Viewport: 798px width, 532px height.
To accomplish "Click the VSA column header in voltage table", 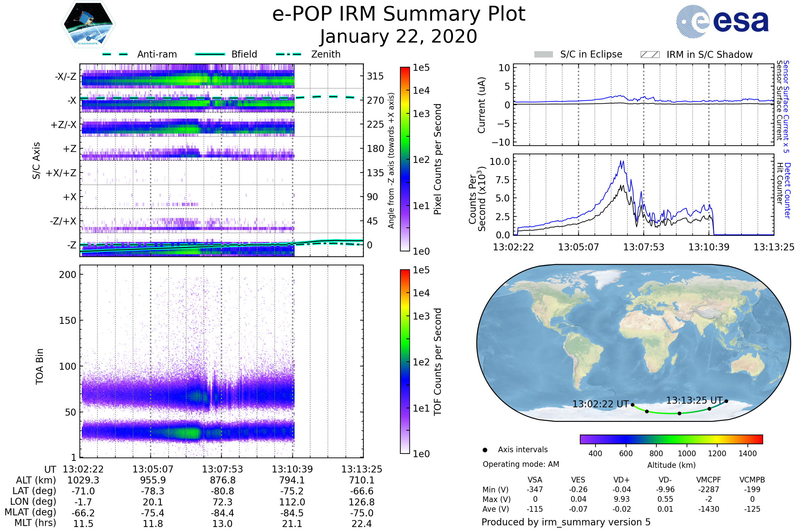I will (535, 480).
